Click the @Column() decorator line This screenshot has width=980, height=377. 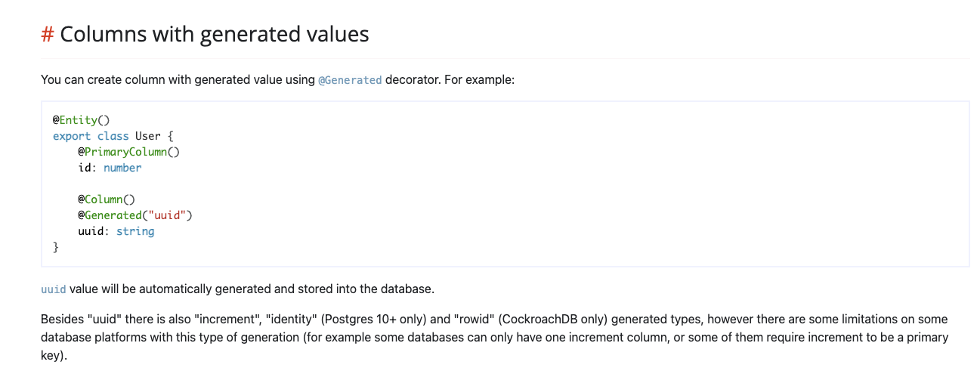click(x=107, y=199)
